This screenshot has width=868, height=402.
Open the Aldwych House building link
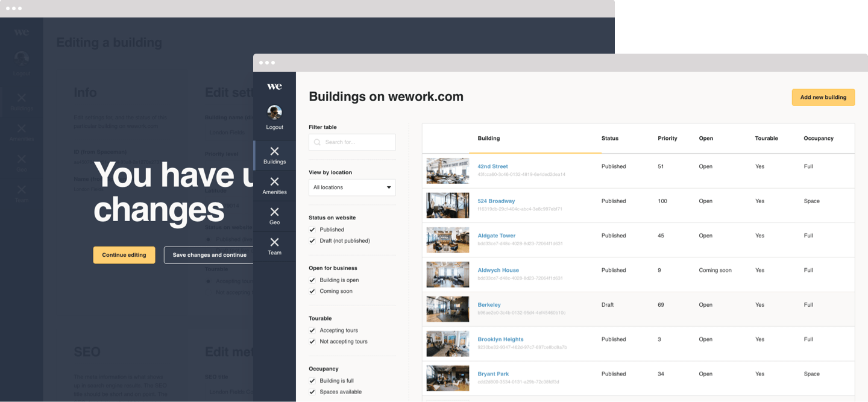pos(498,270)
